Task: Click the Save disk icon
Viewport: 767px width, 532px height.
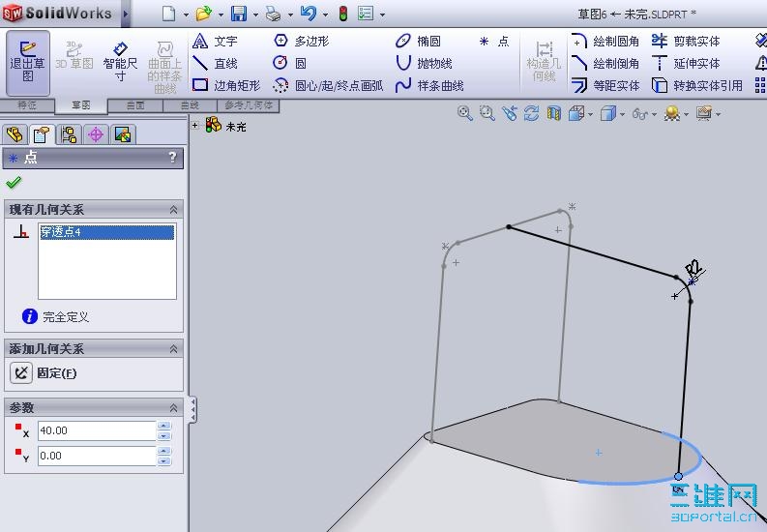Action: [x=239, y=14]
